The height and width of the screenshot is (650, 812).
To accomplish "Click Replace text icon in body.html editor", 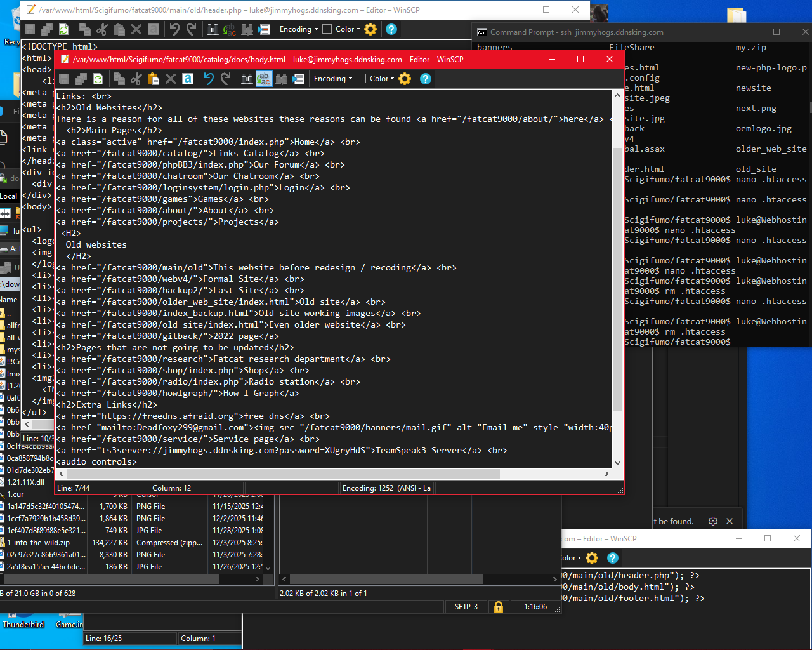I will tap(264, 79).
